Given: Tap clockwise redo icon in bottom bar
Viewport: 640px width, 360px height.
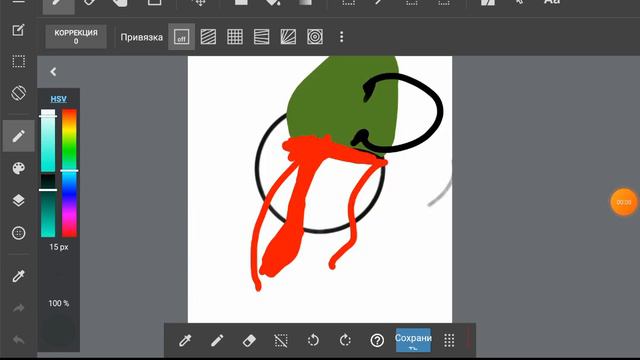Looking at the screenshot, I should coord(345,340).
